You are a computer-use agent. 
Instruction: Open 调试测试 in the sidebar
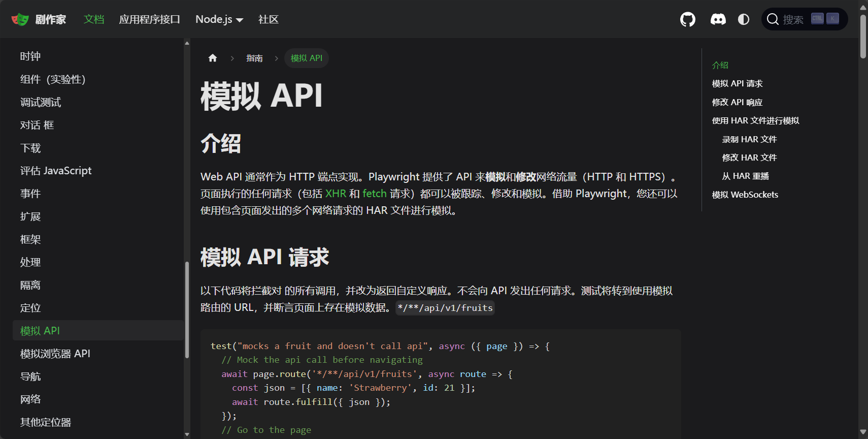[98, 102]
